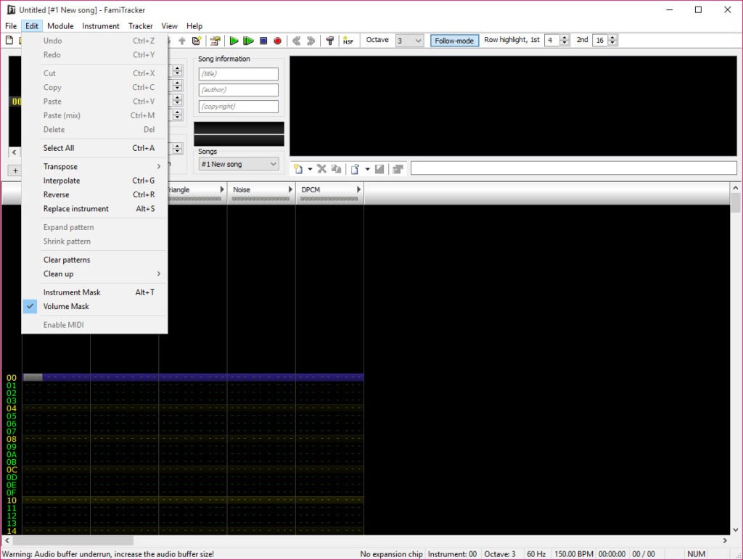The height and width of the screenshot is (560, 743).
Task: Toggle Instrument Mask in the Edit menu
Action: point(95,292)
